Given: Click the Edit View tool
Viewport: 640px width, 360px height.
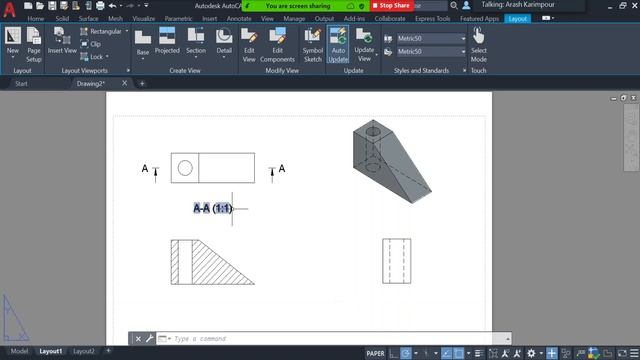Looking at the screenshot, I should pyautogui.click(x=249, y=45).
